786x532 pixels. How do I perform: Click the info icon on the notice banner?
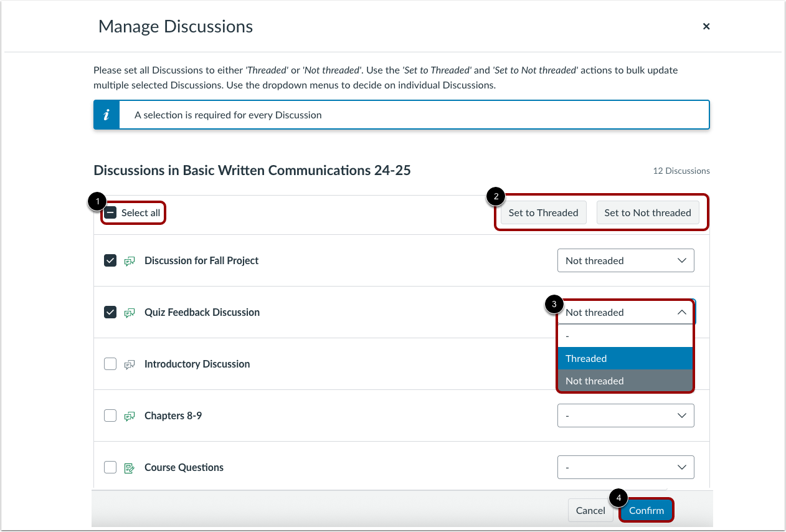point(107,115)
